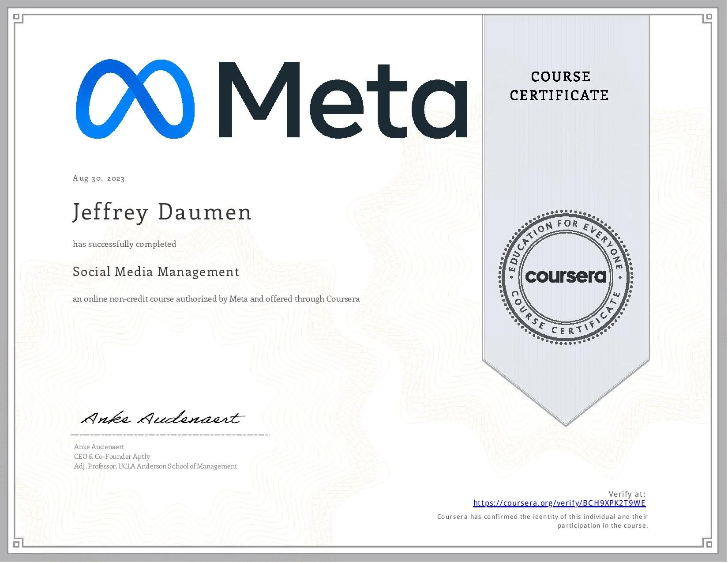Click 'CEO & Co-Founder Aptly' text
The height and width of the screenshot is (563, 728).
coord(112,457)
